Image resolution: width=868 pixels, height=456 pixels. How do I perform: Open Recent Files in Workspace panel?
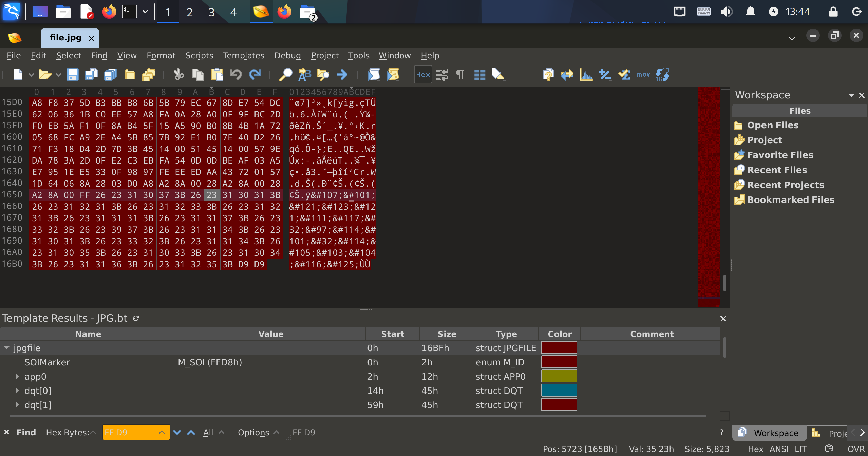tap(777, 170)
